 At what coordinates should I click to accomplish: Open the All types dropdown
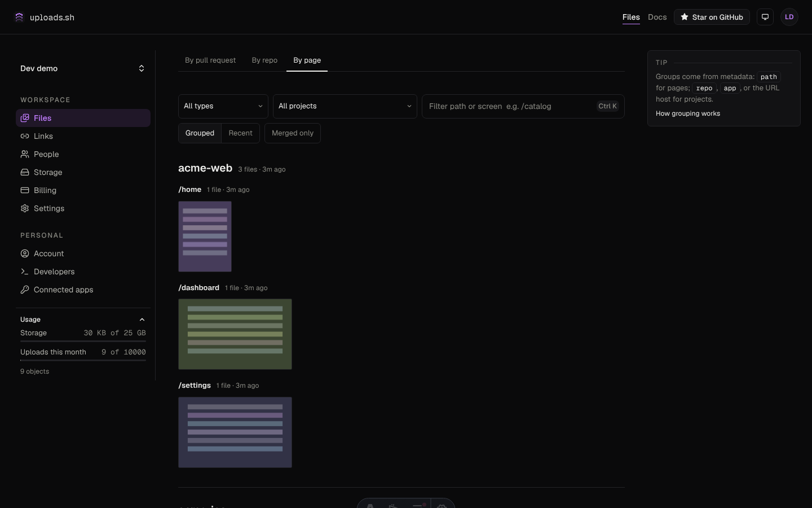pyautogui.click(x=223, y=106)
